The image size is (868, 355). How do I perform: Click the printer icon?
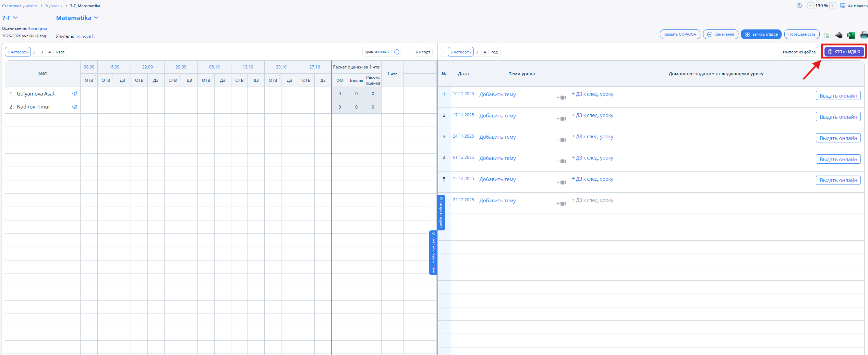(864, 35)
